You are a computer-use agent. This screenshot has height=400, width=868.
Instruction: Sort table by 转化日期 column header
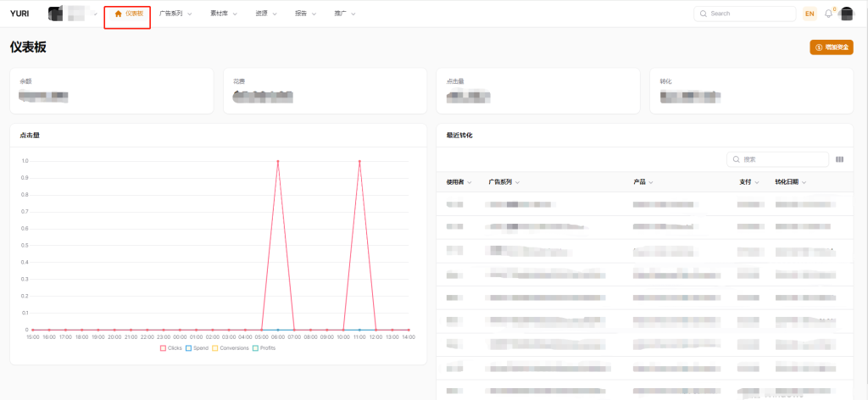coord(790,182)
